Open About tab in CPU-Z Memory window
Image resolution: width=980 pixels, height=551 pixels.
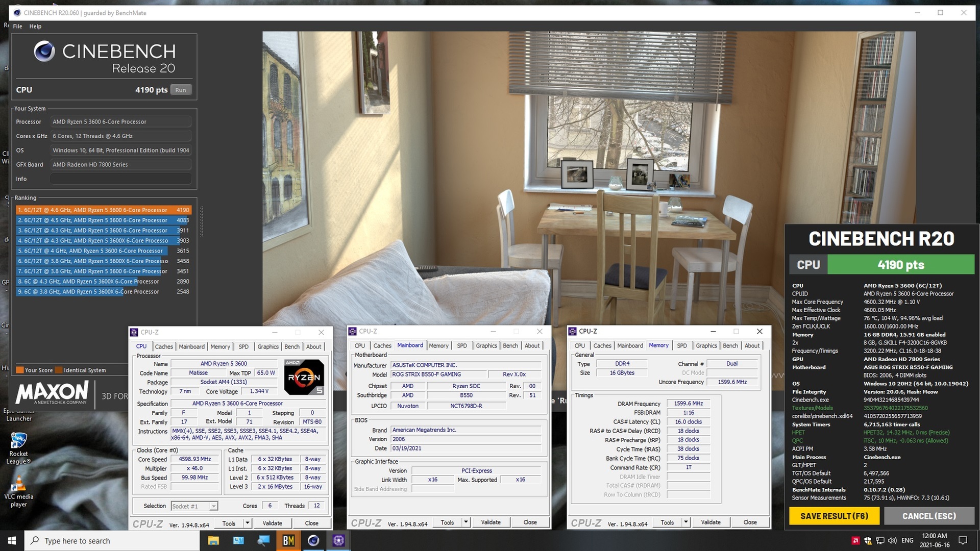tap(752, 345)
